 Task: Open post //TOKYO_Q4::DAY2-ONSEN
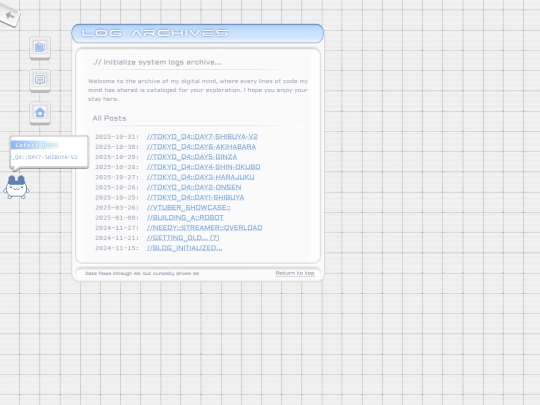tap(194, 187)
